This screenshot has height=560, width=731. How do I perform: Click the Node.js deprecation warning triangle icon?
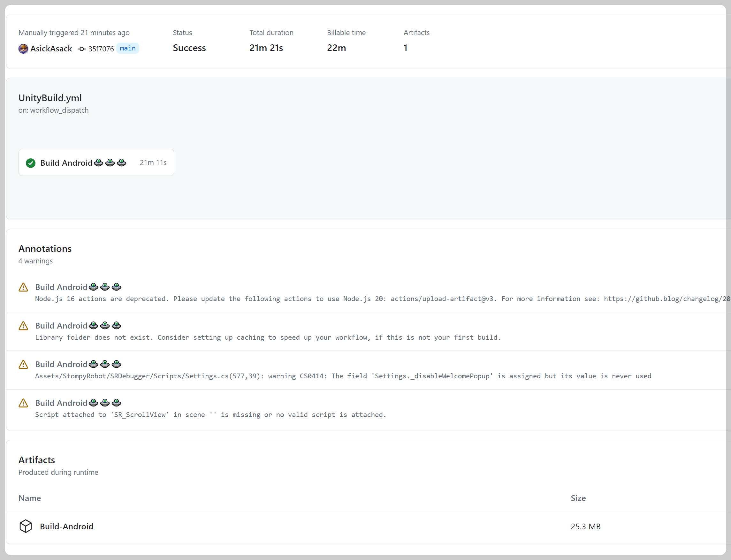(x=23, y=287)
